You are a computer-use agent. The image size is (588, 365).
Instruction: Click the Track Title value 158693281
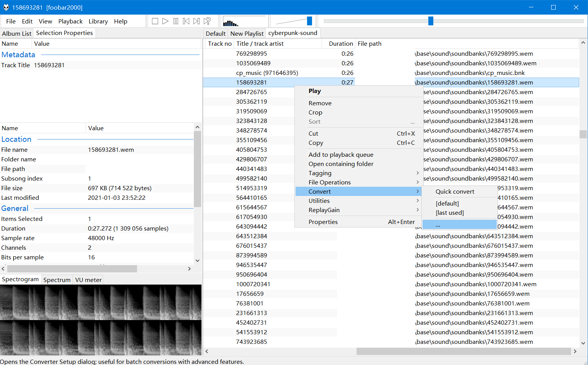point(49,65)
